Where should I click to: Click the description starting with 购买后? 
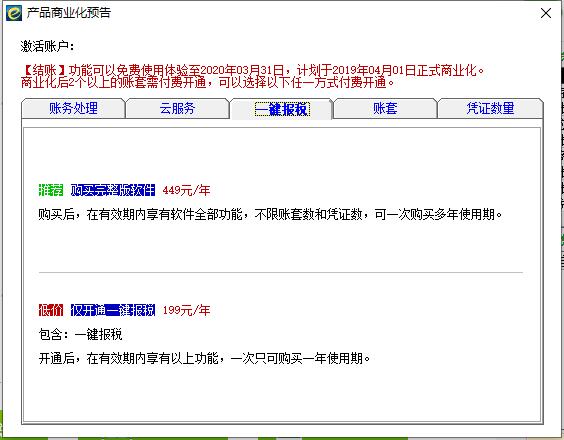270,214
